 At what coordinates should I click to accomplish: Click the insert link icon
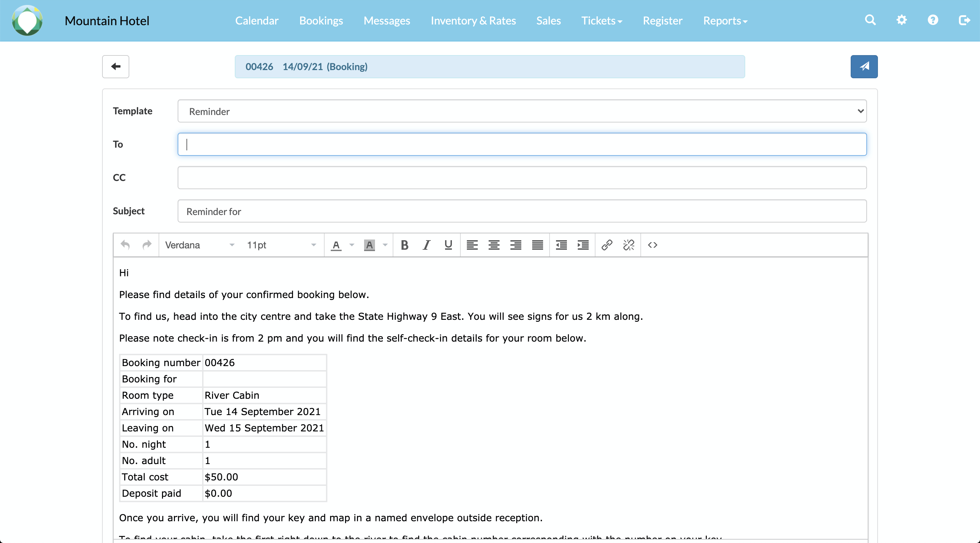point(606,245)
